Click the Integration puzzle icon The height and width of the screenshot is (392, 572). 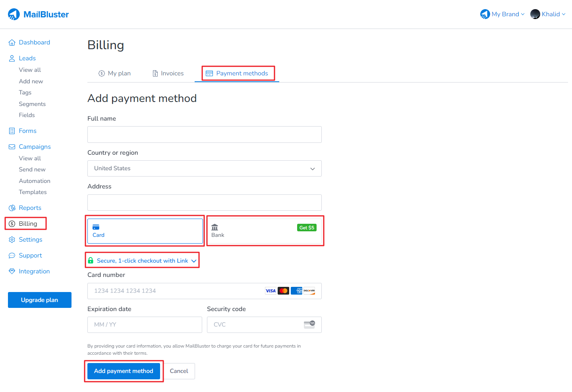point(12,271)
